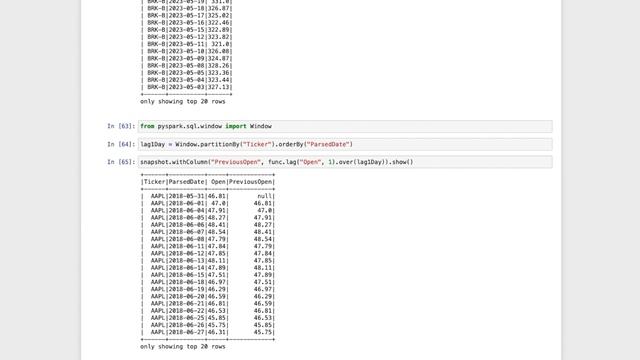
Task: Click the BRK-B 2023-05-16 row
Action: (187, 22)
